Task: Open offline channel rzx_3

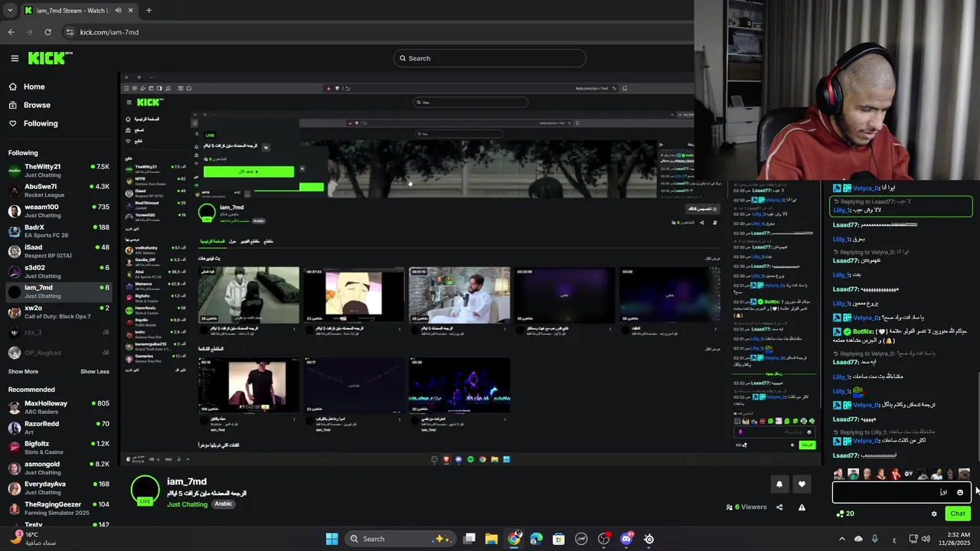Action: pos(57,332)
